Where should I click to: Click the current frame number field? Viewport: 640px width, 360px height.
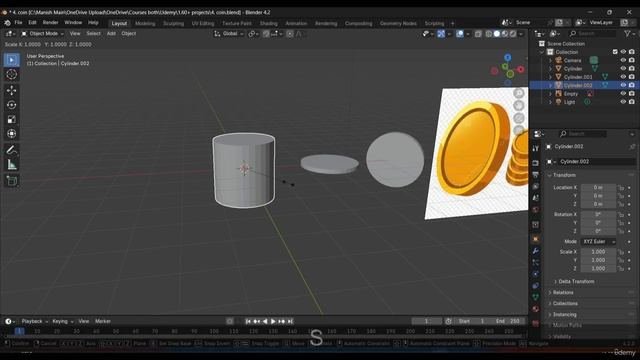[x=426, y=322]
